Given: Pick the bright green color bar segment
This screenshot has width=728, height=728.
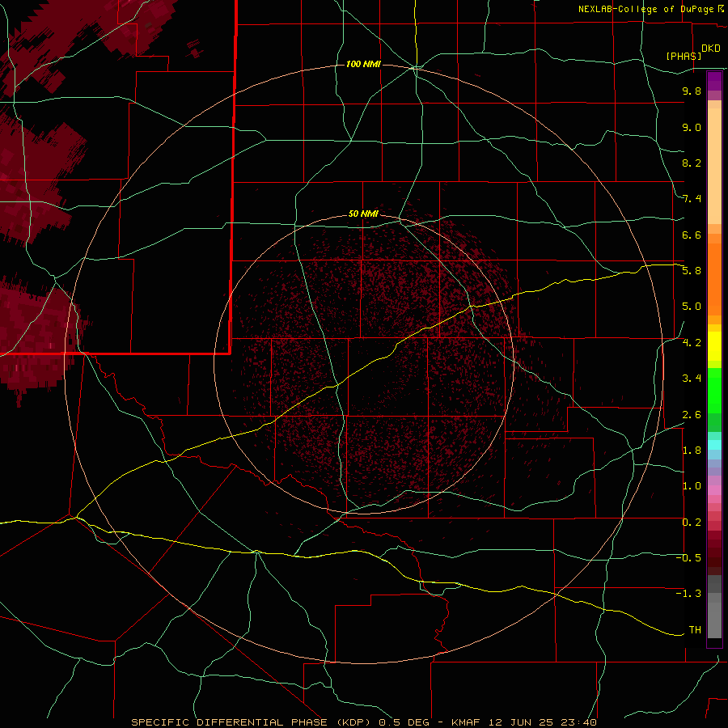Looking at the screenshot, I should point(714,390).
